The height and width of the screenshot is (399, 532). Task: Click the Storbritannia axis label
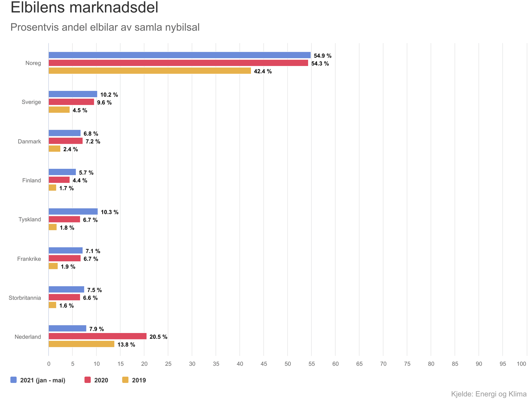click(25, 298)
